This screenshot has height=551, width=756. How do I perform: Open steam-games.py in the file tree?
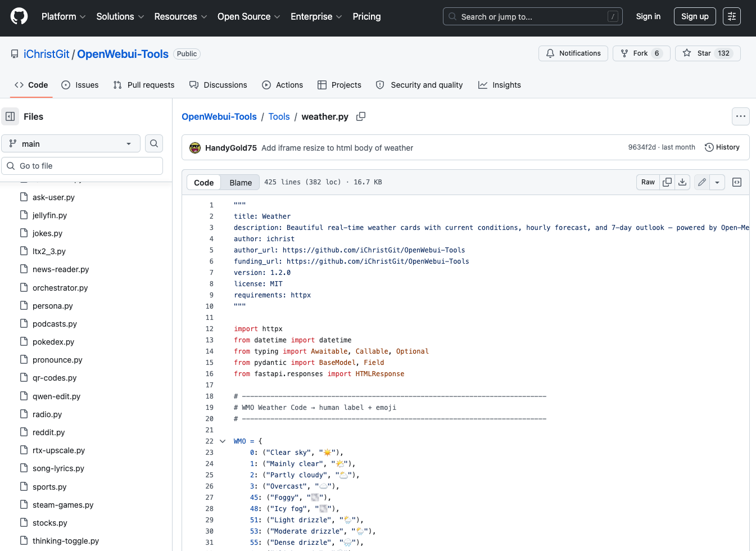(x=63, y=505)
